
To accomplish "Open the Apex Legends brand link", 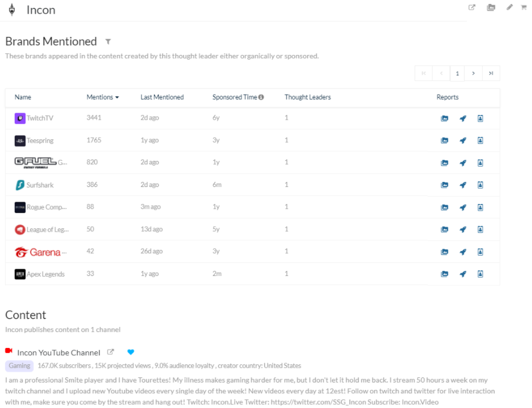I will coord(45,274).
